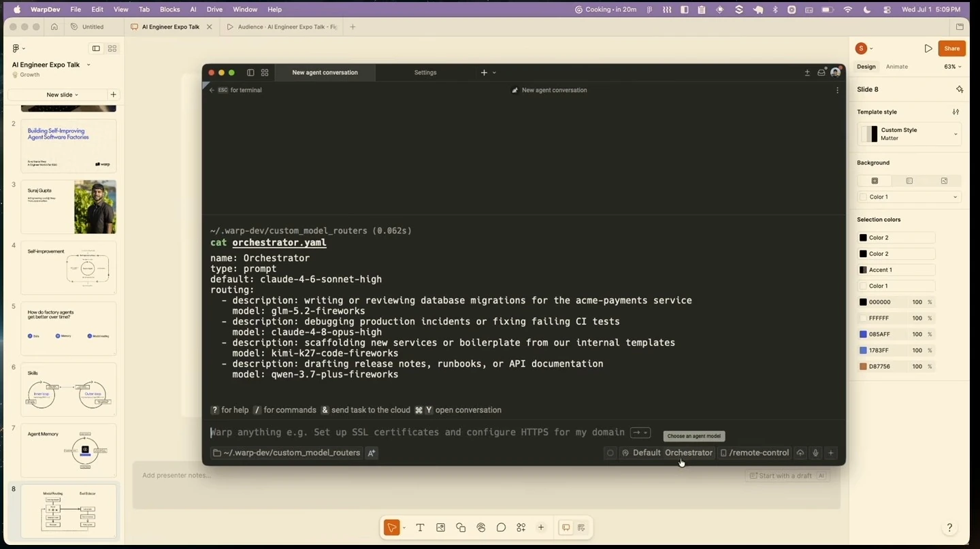This screenshot has height=549, width=980.
Task: Add a slide with the plus button
Action: click(113, 95)
